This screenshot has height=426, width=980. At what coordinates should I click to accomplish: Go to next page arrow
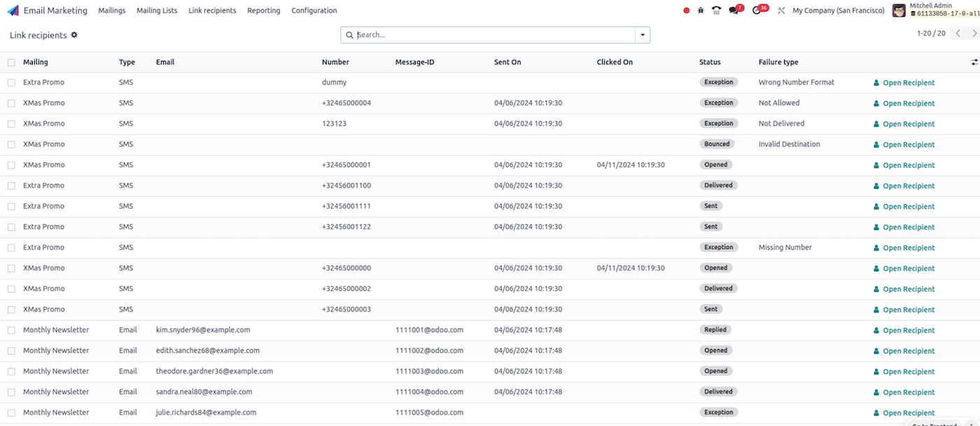coord(974,34)
